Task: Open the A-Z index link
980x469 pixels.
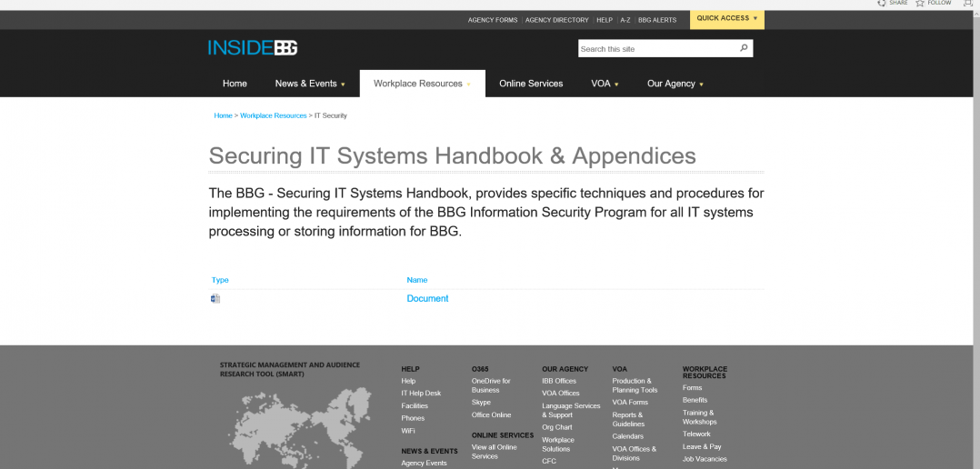Action: tap(625, 20)
